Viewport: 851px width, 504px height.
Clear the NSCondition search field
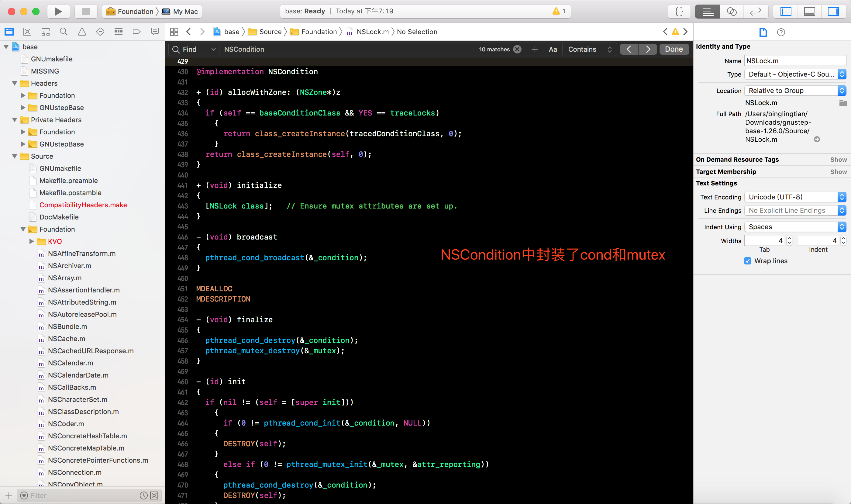[517, 49]
